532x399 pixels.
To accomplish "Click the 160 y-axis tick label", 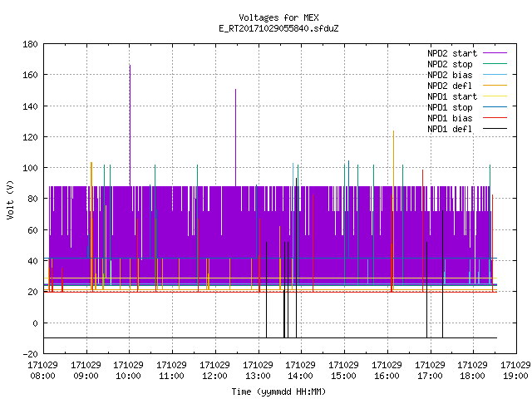I will click(x=30, y=75).
